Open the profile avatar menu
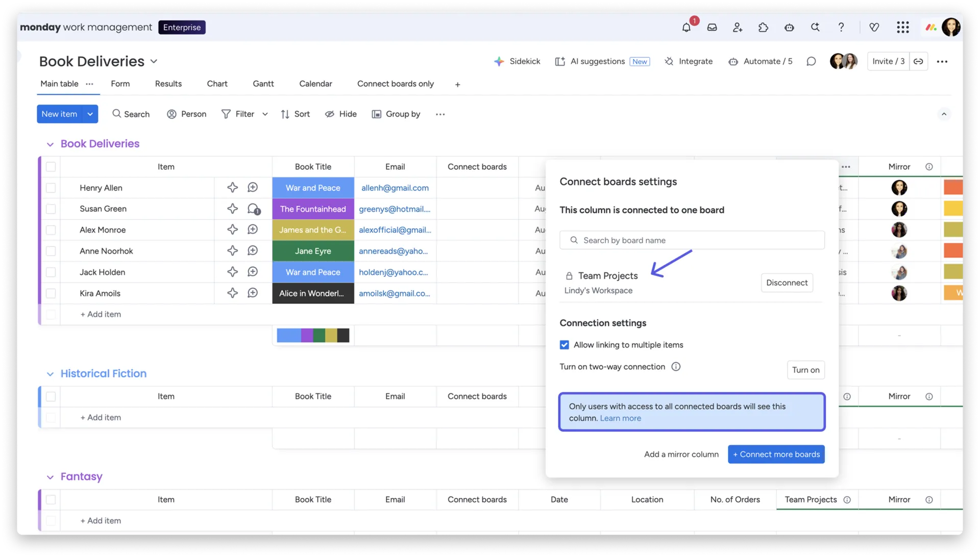Viewport: 980px width, 557px height. [x=951, y=28]
